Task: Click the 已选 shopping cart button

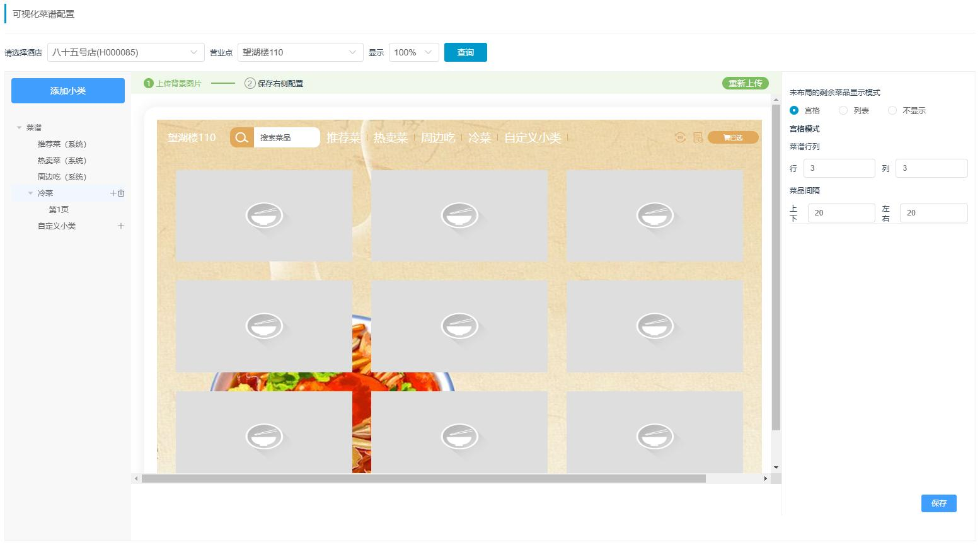Action: 733,137
